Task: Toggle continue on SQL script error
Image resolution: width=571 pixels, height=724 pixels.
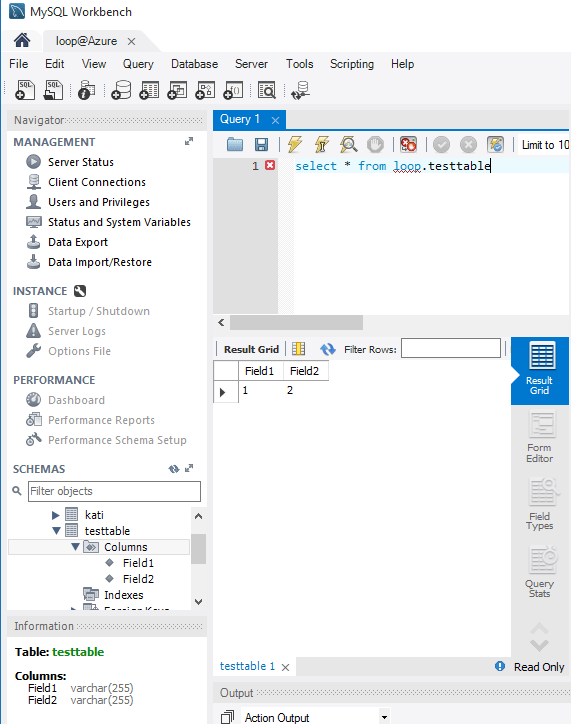Action: tap(408, 145)
